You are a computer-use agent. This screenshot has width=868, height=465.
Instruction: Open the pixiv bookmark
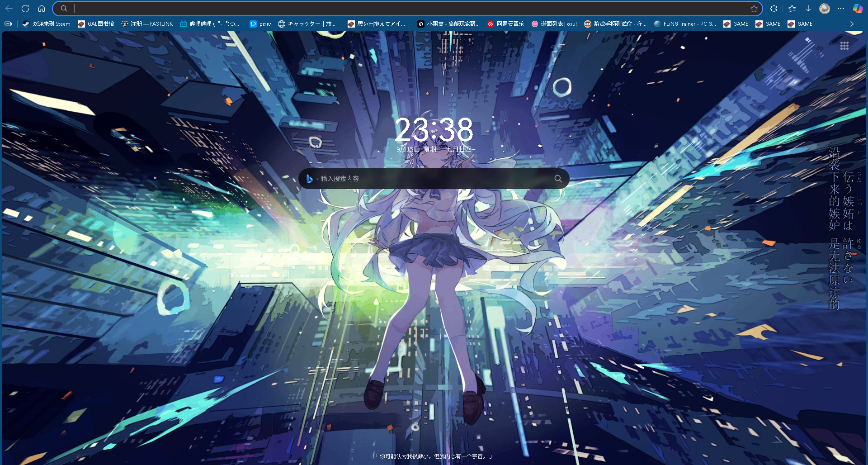[x=260, y=24]
